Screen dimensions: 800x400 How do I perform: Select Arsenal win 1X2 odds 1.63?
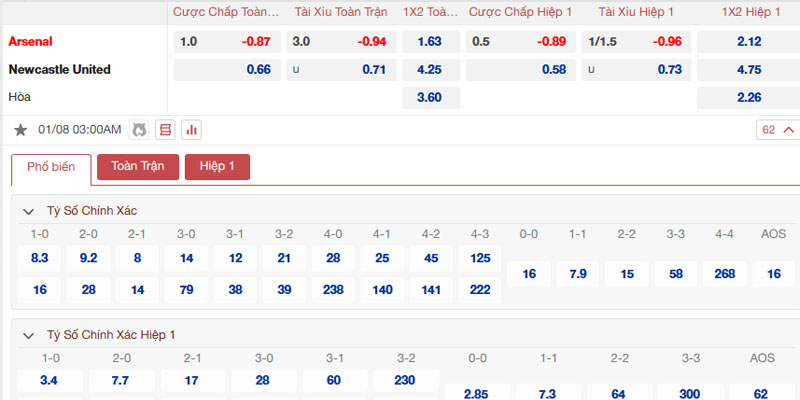[431, 42]
